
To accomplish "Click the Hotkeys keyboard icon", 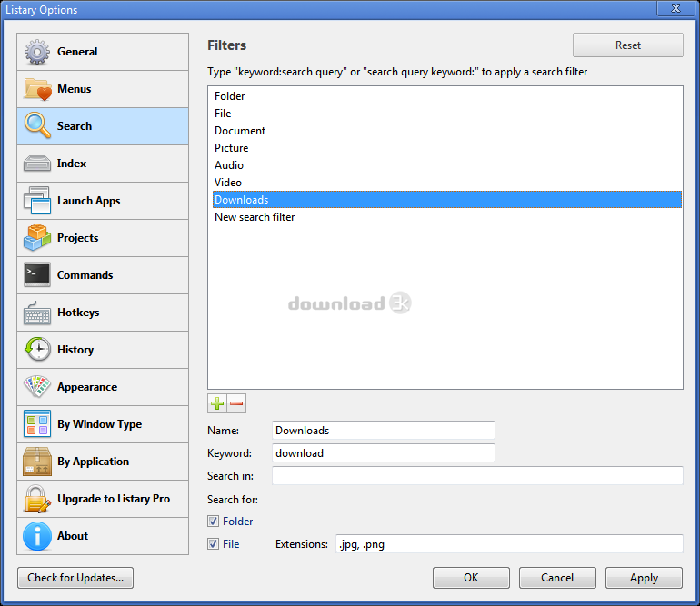I will point(37,313).
